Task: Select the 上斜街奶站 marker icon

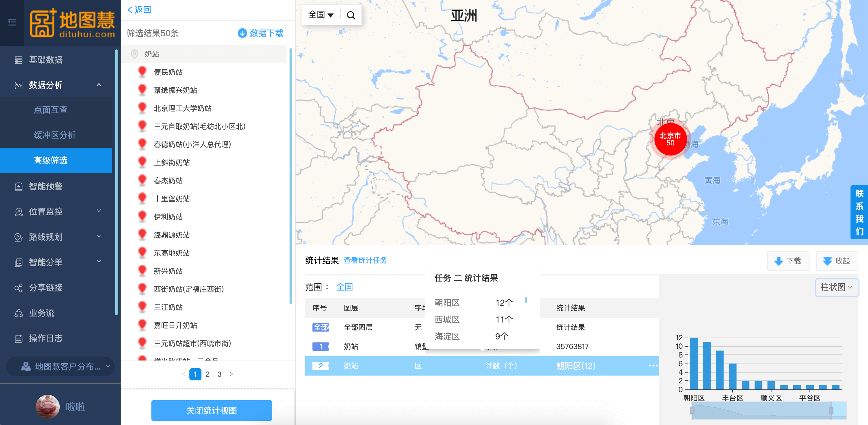Action: coord(142,162)
